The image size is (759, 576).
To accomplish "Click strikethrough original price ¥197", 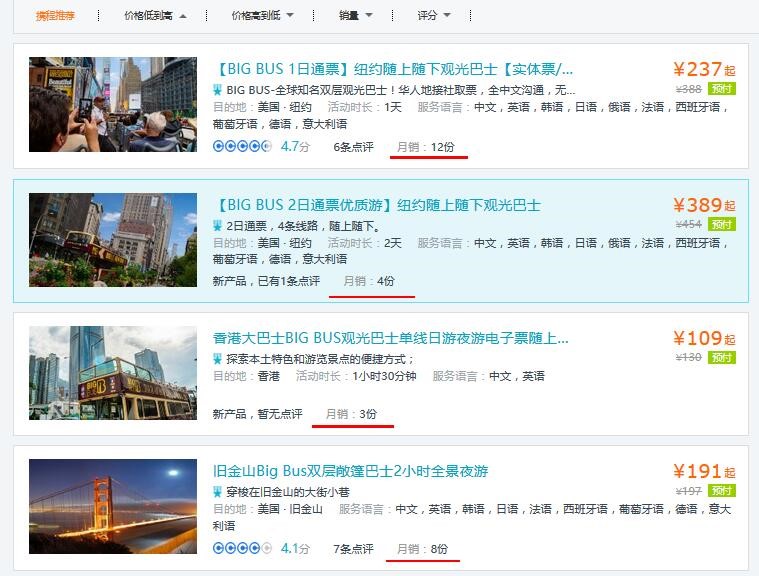I will coord(688,491).
